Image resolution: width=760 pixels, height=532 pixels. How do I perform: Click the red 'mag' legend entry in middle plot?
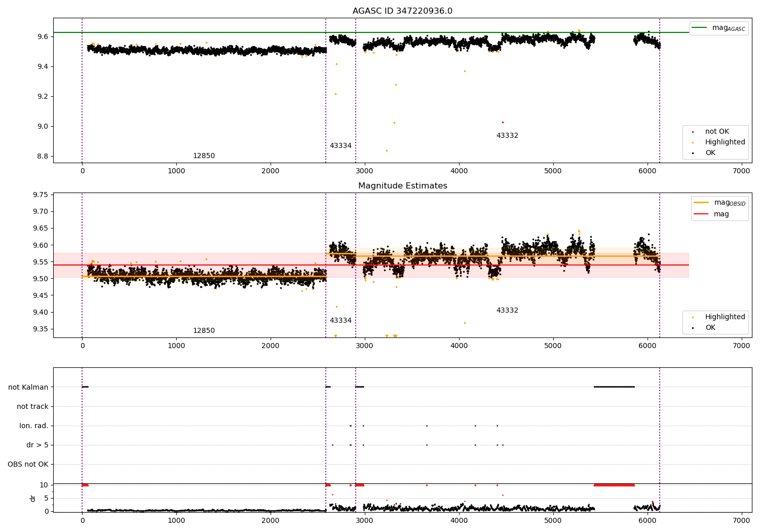click(x=711, y=214)
